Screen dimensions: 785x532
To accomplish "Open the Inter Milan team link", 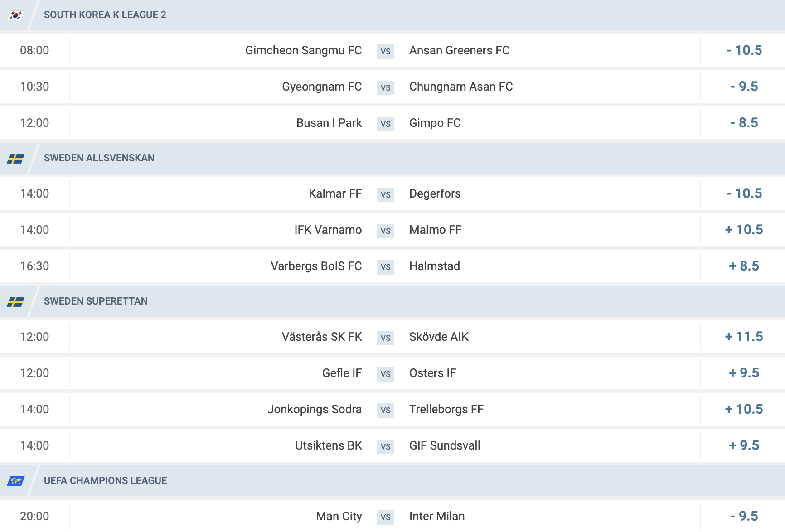I will click(437, 516).
